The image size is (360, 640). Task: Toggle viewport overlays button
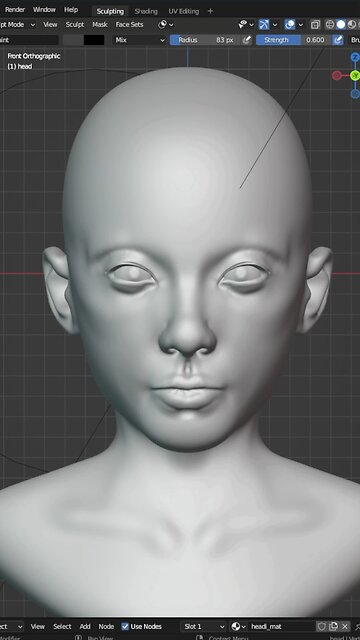coord(290,24)
